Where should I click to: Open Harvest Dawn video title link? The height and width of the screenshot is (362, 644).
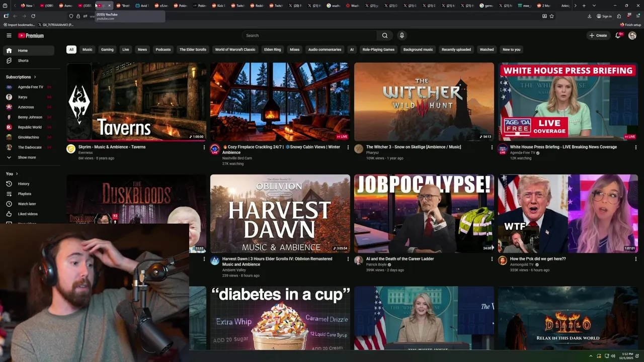(x=277, y=261)
